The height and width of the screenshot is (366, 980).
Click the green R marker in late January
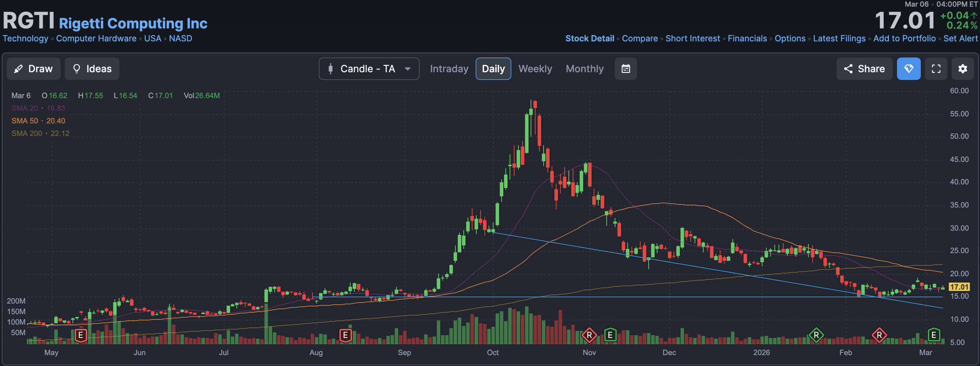(816, 335)
